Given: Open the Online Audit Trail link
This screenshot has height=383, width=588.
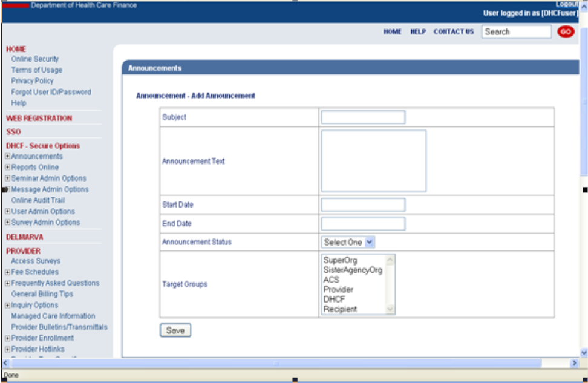Looking at the screenshot, I should [38, 200].
